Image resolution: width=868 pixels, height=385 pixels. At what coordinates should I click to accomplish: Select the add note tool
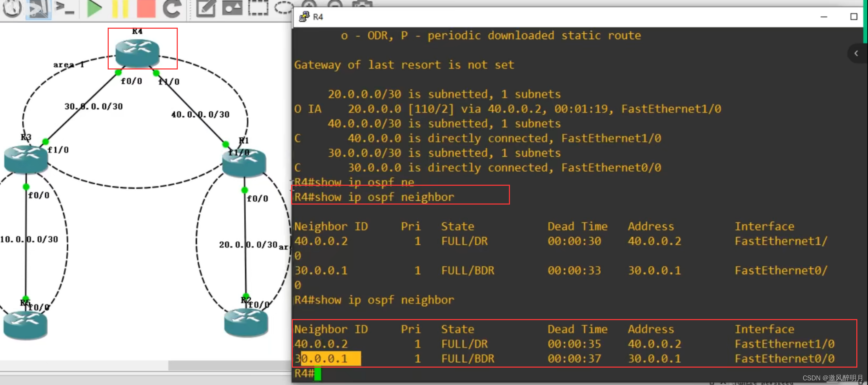click(206, 8)
